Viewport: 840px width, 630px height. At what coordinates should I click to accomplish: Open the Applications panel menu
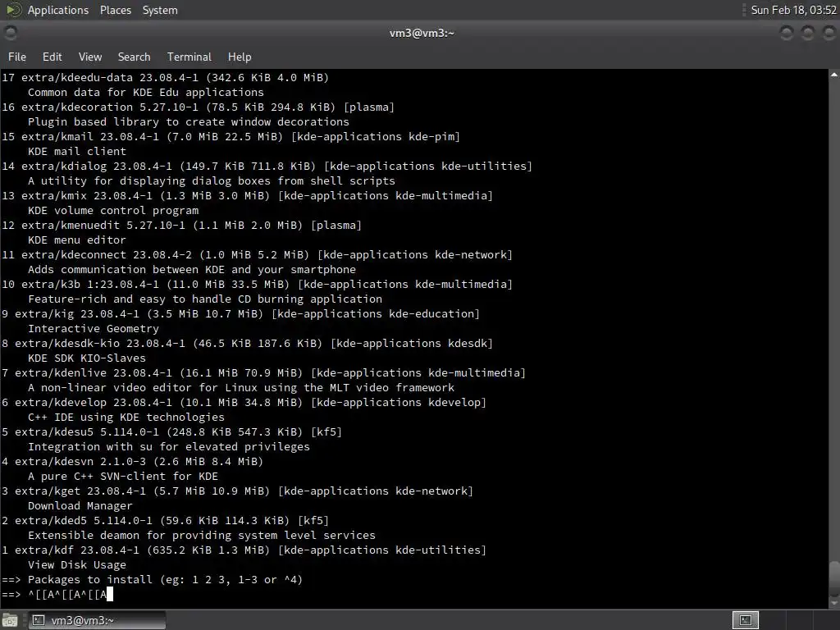click(x=58, y=10)
